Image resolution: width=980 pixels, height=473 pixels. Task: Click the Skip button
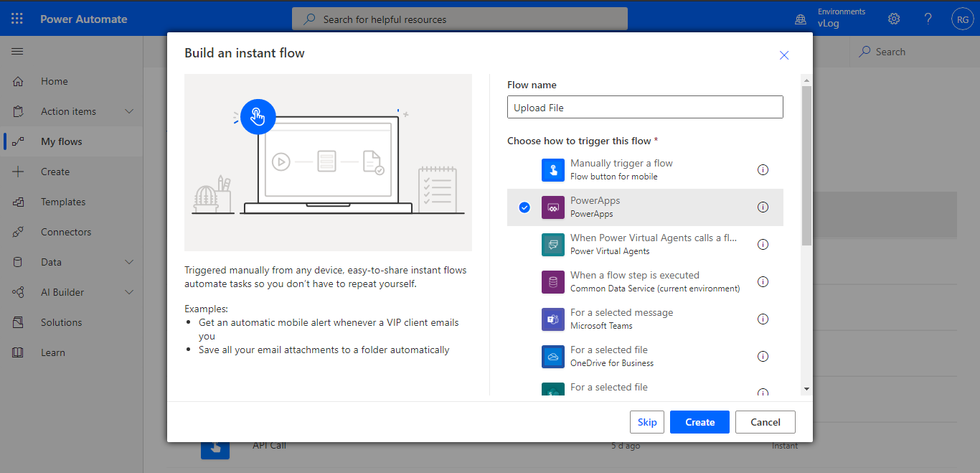click(647, 422)
